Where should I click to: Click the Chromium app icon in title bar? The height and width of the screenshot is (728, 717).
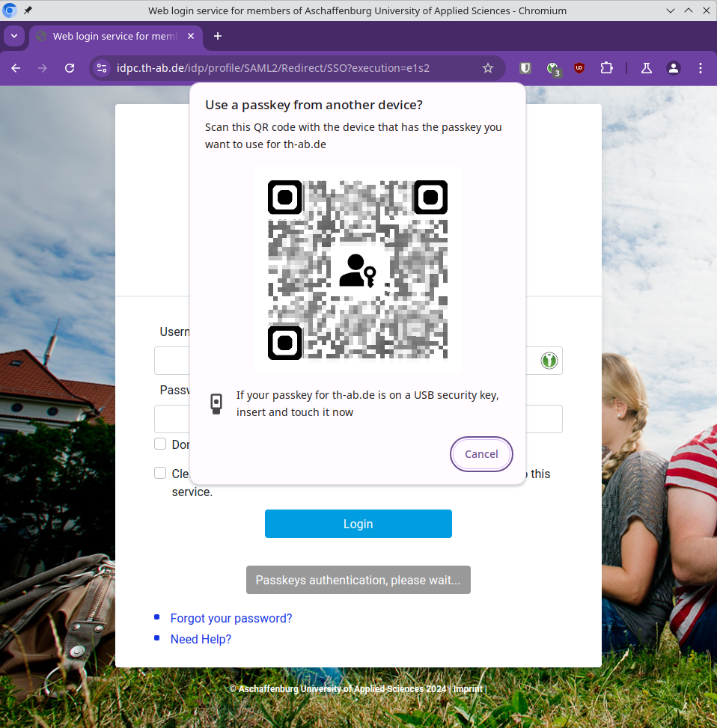coord(9,10)
